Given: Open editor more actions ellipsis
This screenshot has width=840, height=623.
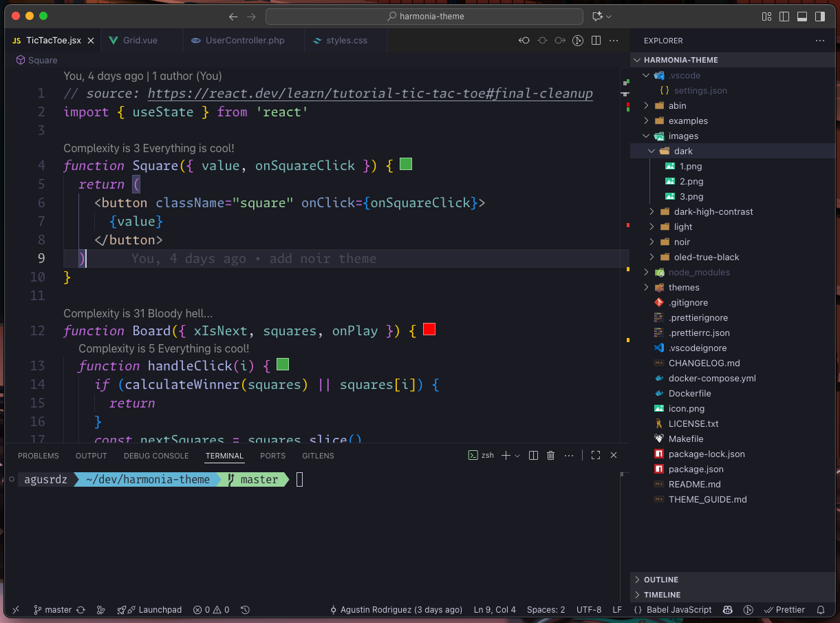Looking at the screenshot, I should pyautogui.click(x=614, y=41).
